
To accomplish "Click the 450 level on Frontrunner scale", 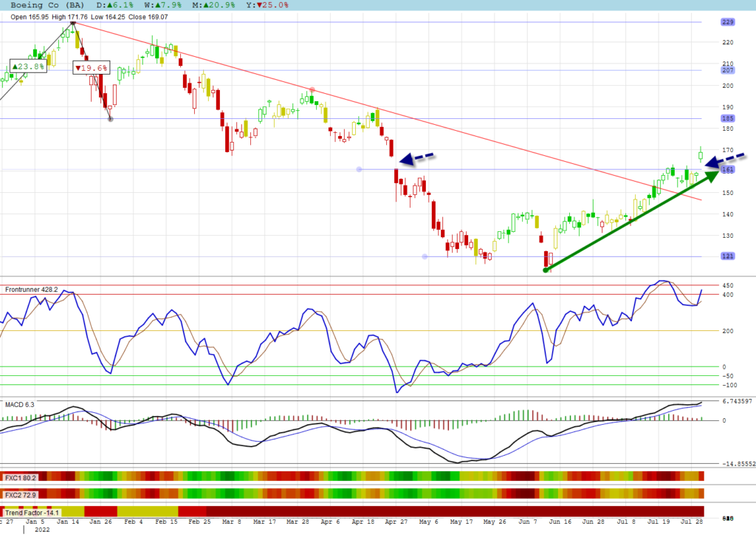I will pyautogui.click(x=727, y=286).
